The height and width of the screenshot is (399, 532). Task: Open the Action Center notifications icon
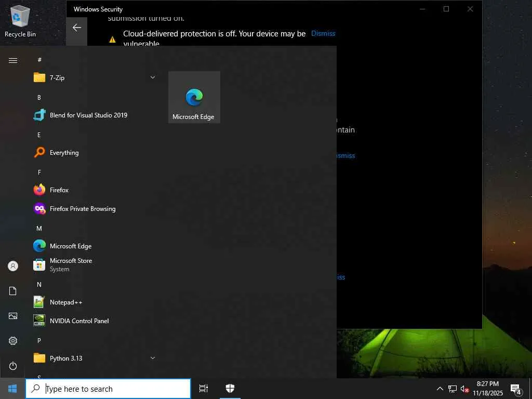coord(516,389)
